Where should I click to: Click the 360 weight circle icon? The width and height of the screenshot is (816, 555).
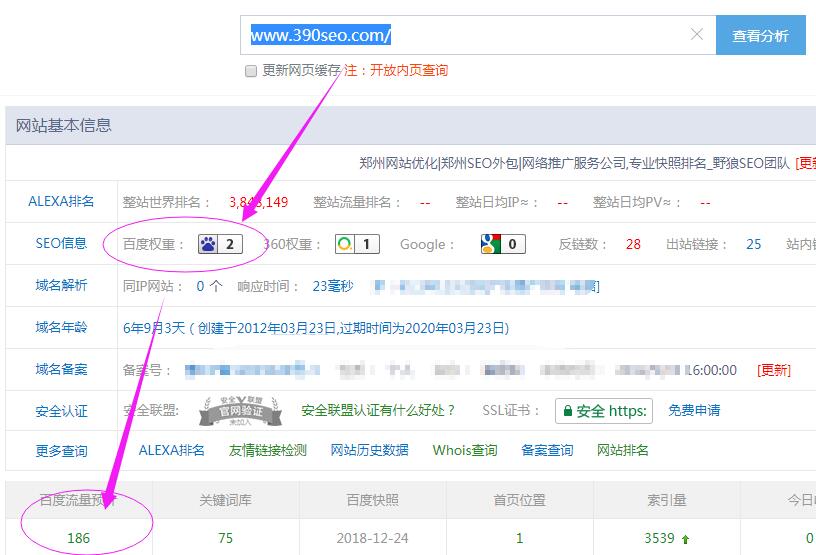click(x=344, y=244)
